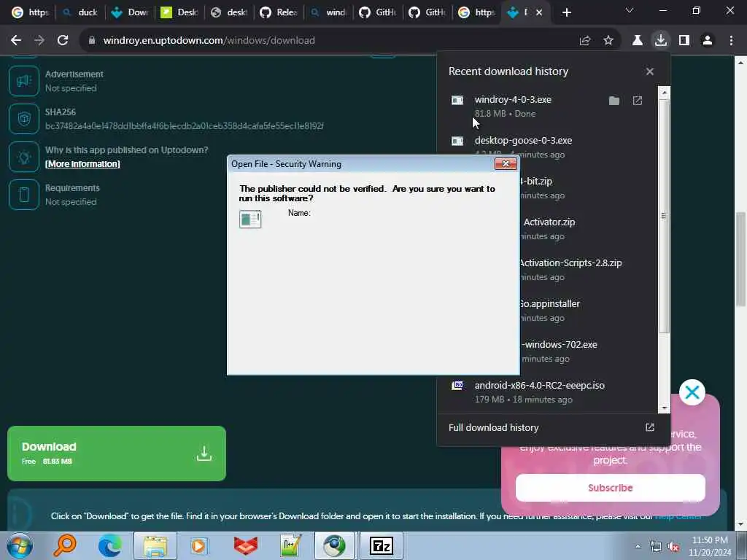Click the Requirements phone icon
Image resolution: width=747 pixels, height=560 pixels.
click(24, 194)
